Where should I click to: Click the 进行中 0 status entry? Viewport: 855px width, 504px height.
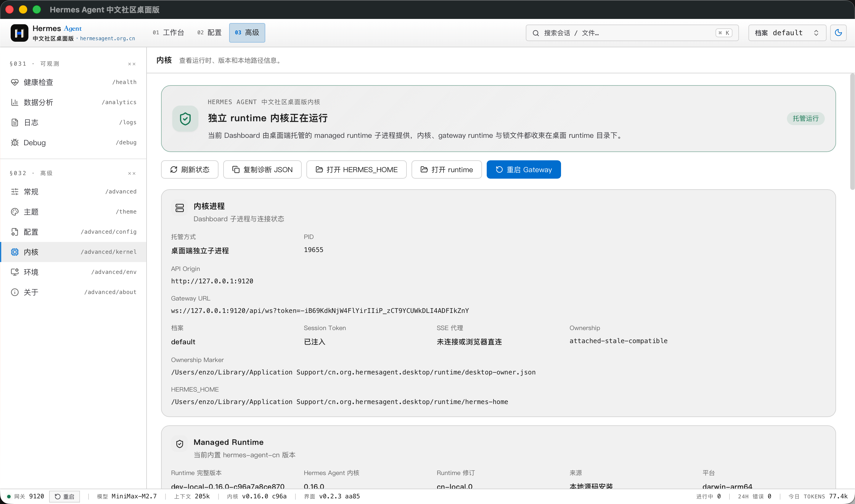pos(708,497)
